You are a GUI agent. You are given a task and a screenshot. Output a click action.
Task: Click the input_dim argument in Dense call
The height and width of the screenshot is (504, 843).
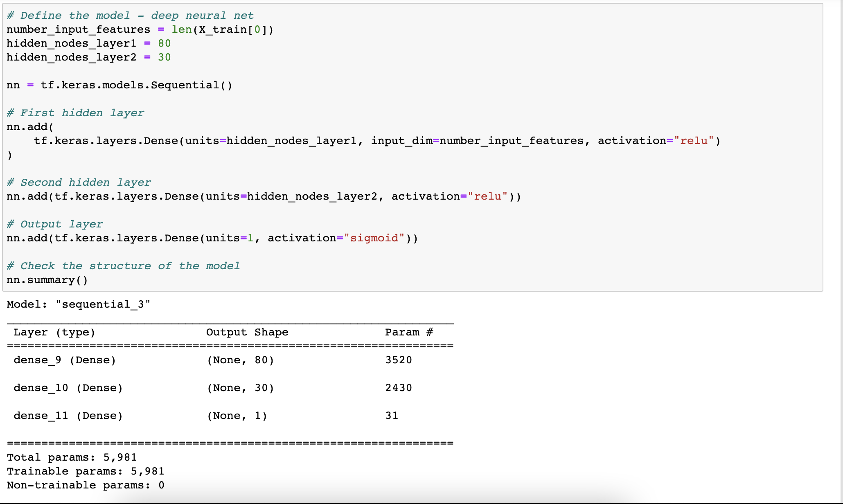401,141
